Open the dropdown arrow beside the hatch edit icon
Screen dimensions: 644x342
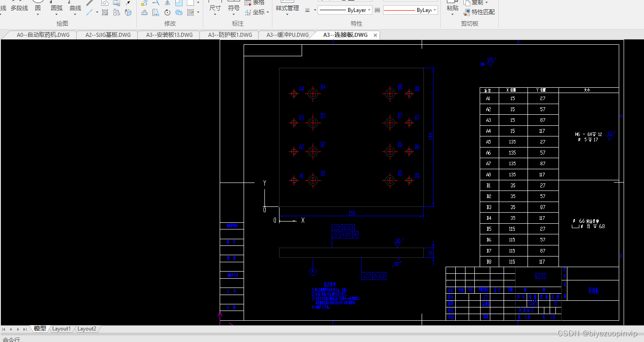pyautogui.click(x=198, y=12)
